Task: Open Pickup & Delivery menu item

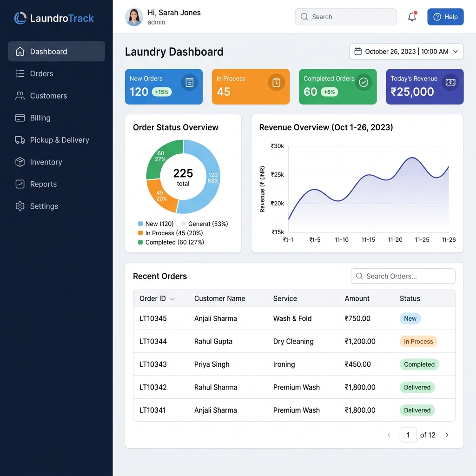Action: [x=56, y=140]
